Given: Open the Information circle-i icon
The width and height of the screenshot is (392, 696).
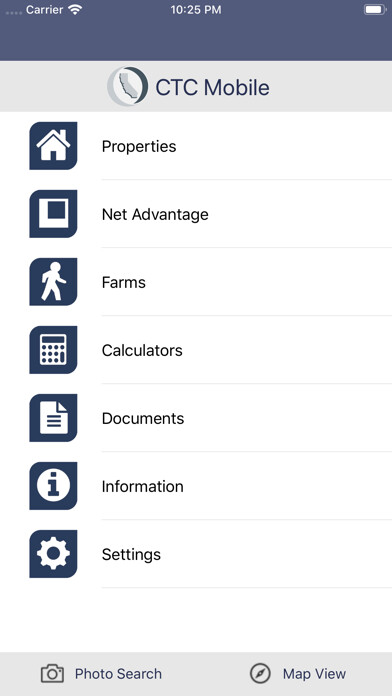Looking at the screenshot, I should coord(53,486).
